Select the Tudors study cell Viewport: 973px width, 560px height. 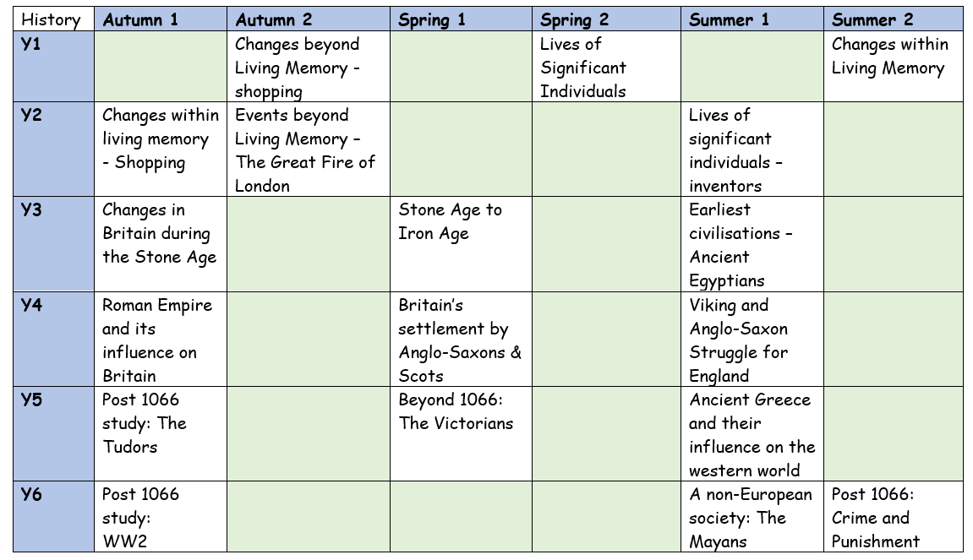pyautogui.click(x=161, y=433)
